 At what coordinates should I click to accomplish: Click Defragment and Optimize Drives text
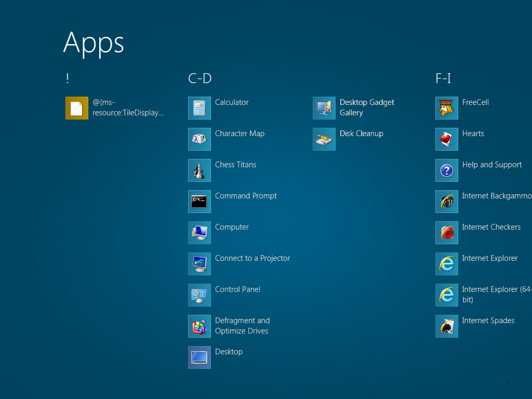click(x=242, y=326)
